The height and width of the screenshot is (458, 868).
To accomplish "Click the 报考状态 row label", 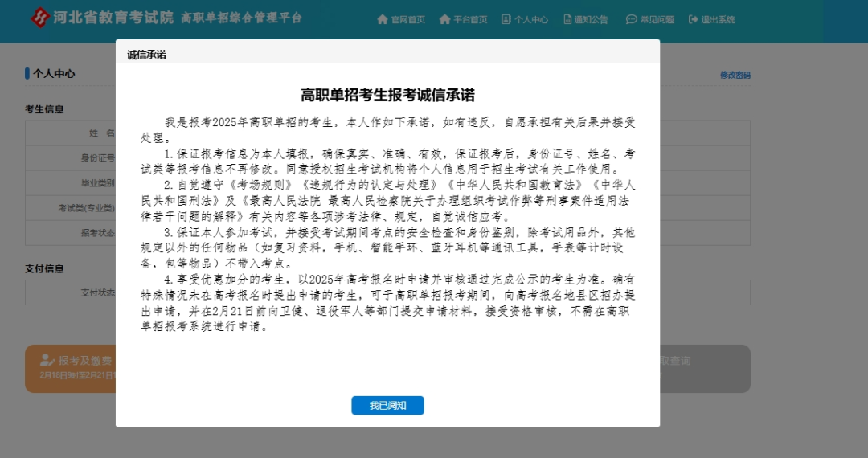I will tap(98, 233).
